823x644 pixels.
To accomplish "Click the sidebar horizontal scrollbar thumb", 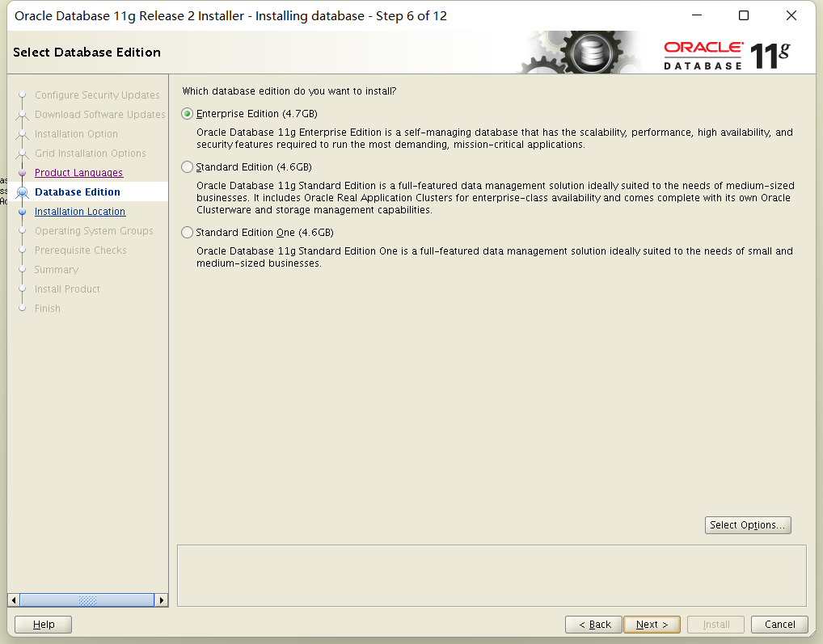I will click(x=87, y=600).
